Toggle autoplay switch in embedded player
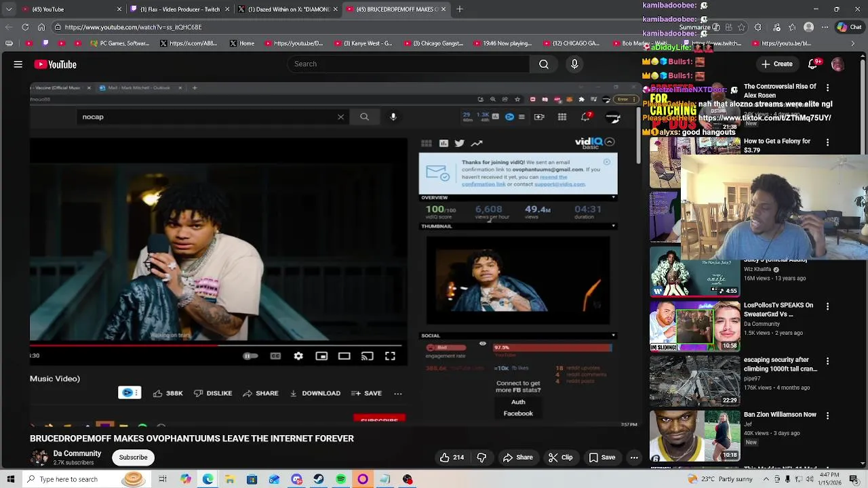The image size is (868, 488). click(250, 356)
